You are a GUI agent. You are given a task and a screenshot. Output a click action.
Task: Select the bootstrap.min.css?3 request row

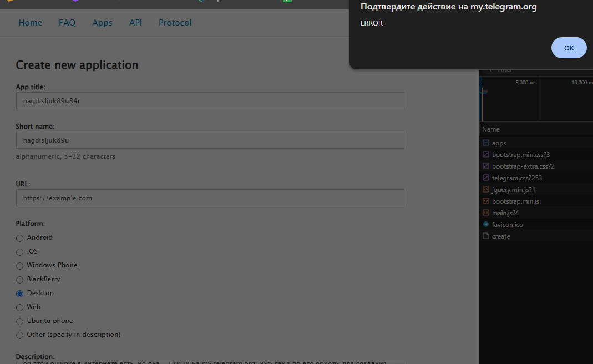(536, 154)
